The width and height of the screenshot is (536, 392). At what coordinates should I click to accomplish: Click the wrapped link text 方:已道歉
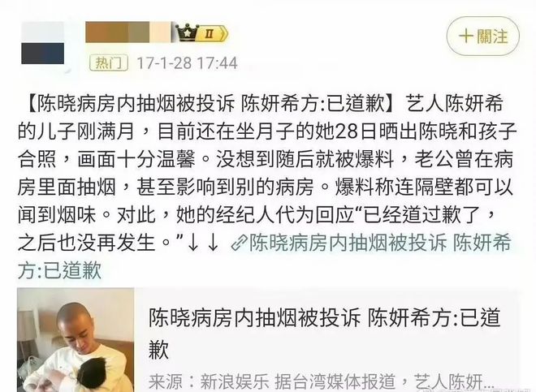(x=60, y=270)
